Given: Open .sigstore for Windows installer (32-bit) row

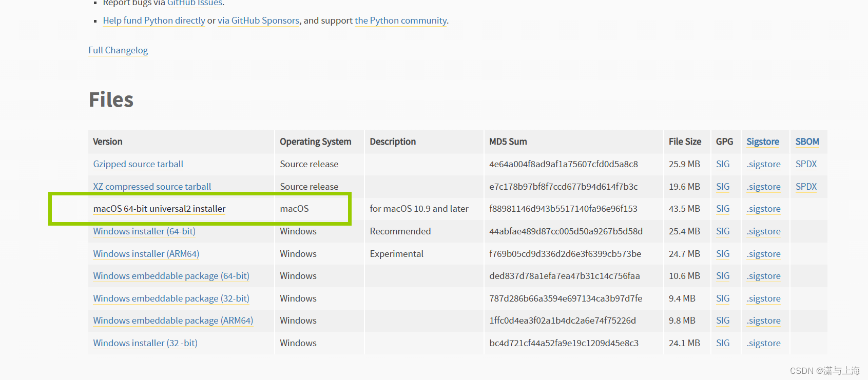Looking at the screenshot, I should click(764, 343).
